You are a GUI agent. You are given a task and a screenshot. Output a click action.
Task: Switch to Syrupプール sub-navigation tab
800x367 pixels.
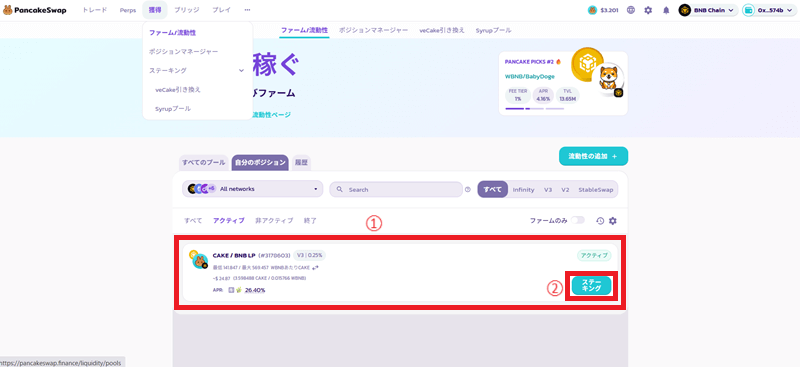click(493, 30)
